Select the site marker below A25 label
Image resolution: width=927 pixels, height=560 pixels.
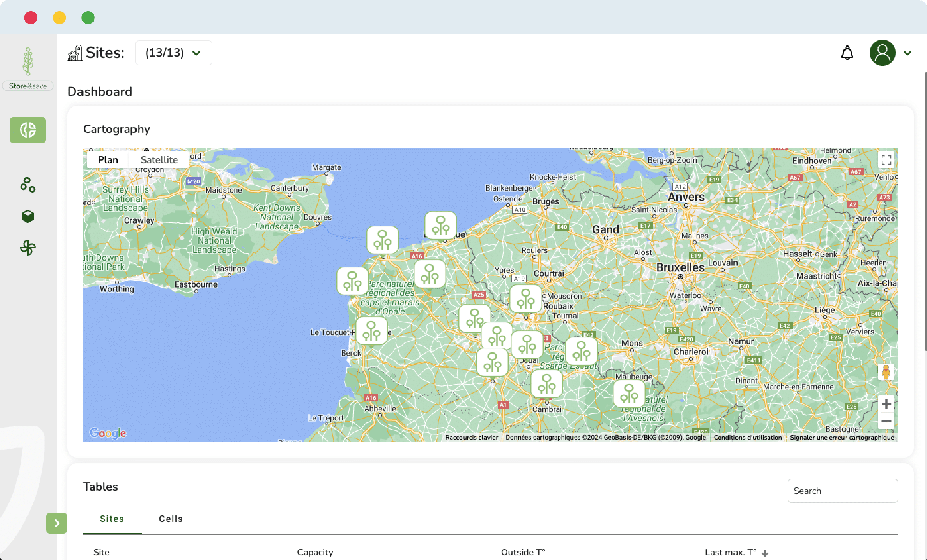475,318
